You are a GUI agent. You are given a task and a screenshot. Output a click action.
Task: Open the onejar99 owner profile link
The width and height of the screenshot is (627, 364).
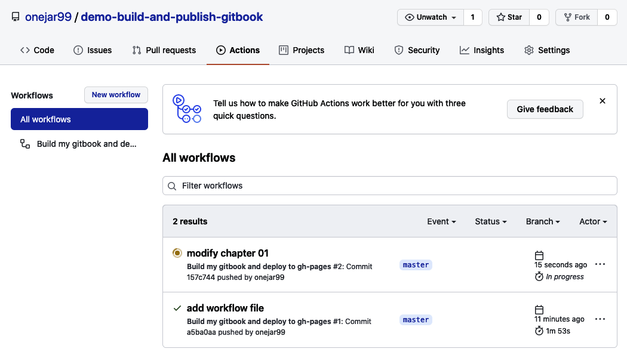(x=48, y=17)
